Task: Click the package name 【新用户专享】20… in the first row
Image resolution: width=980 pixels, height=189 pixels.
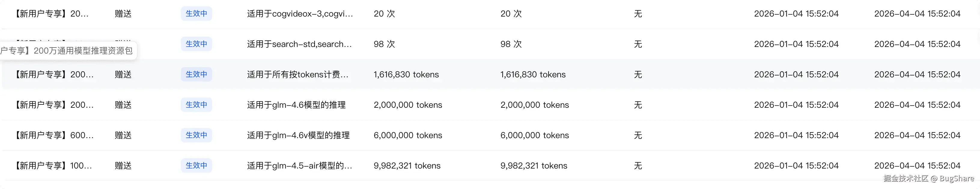Action: point(52,14)
